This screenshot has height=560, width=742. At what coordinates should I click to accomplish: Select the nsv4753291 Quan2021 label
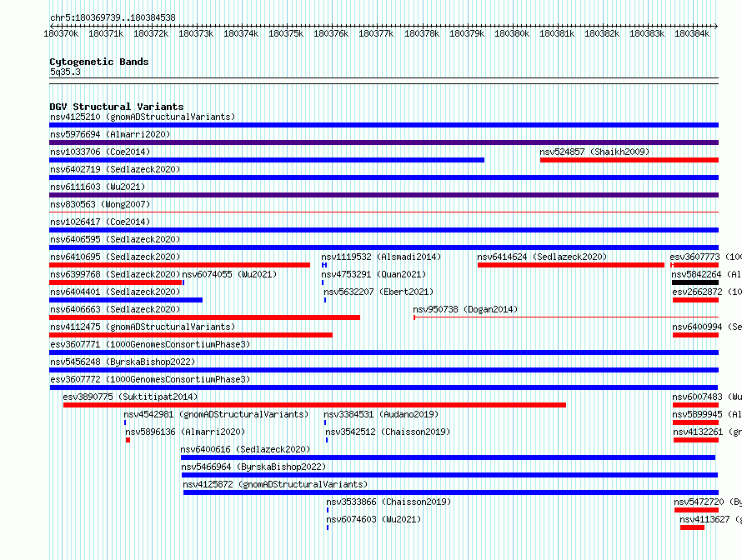[374, 274]
